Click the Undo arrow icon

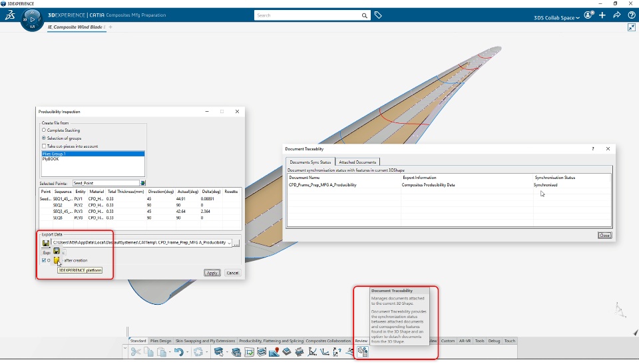click(178, 352)
